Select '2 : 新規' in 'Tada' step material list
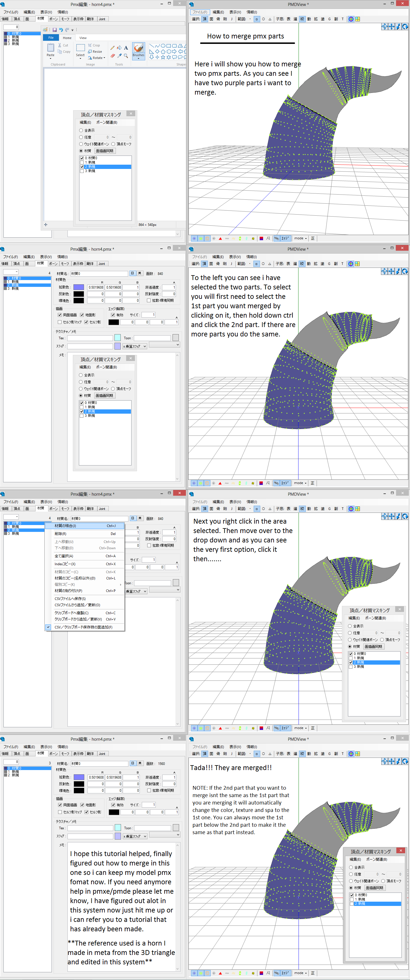Viewport: 410px width, 980px height. tap(27, 775)
